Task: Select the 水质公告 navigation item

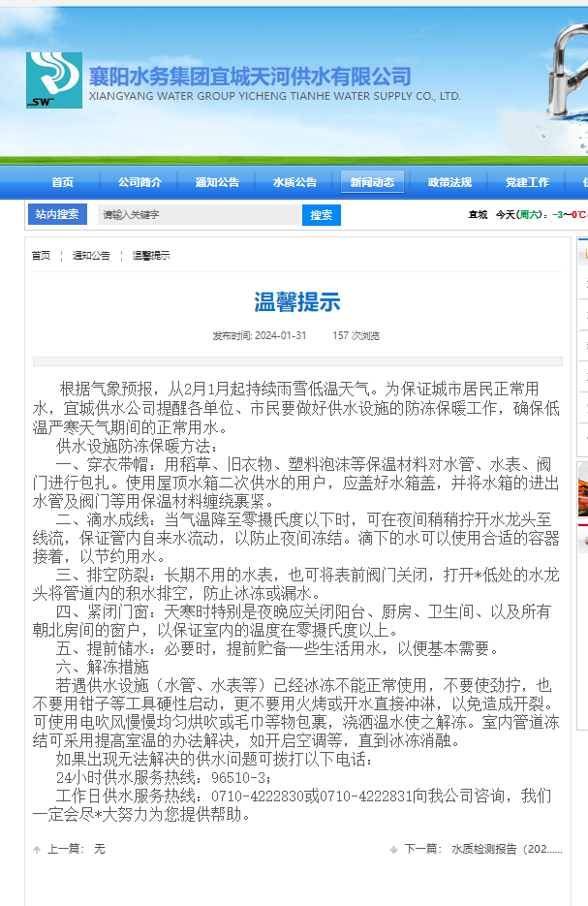Action: (x=294, y=182)
